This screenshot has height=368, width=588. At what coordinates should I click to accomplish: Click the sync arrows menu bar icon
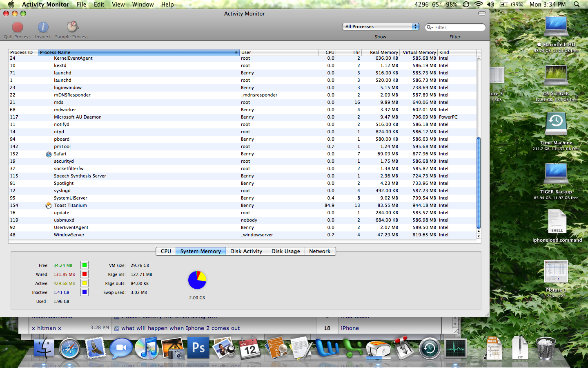[x=466, y=4]
